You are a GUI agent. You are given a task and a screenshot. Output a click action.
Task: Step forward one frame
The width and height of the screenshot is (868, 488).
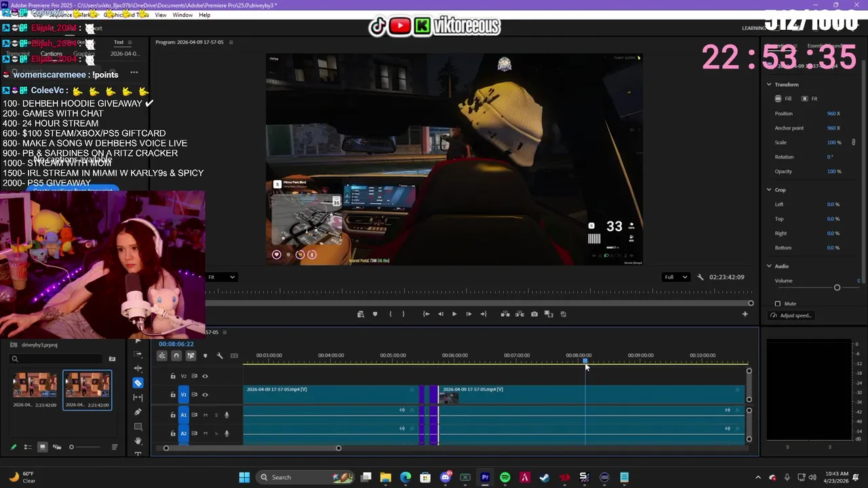pyautogui.click(x=469, y=314)
